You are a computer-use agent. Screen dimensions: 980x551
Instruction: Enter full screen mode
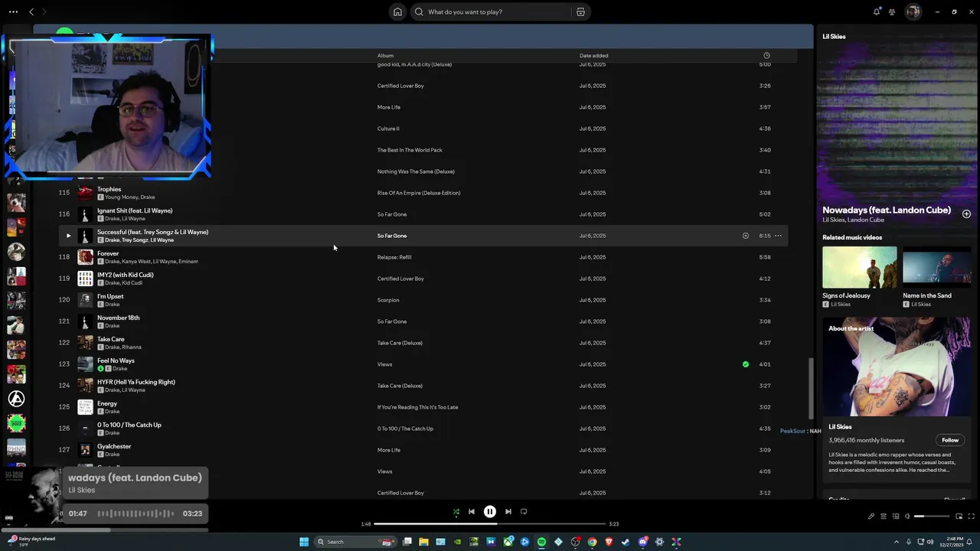pos(971,517)
